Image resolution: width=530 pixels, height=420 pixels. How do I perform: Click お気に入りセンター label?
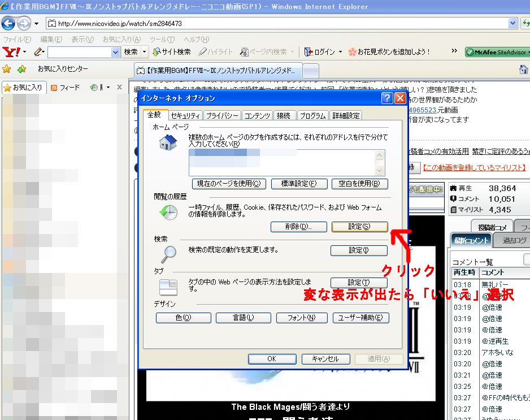(63, 69)
